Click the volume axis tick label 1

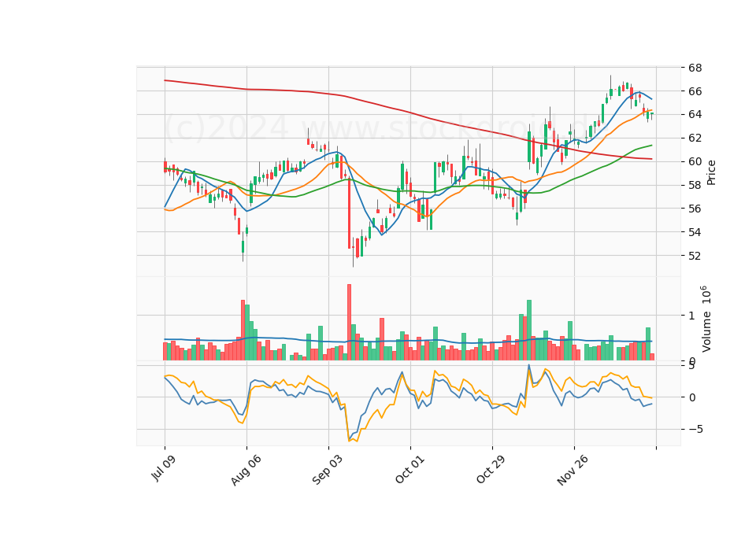tap(692, 316)
